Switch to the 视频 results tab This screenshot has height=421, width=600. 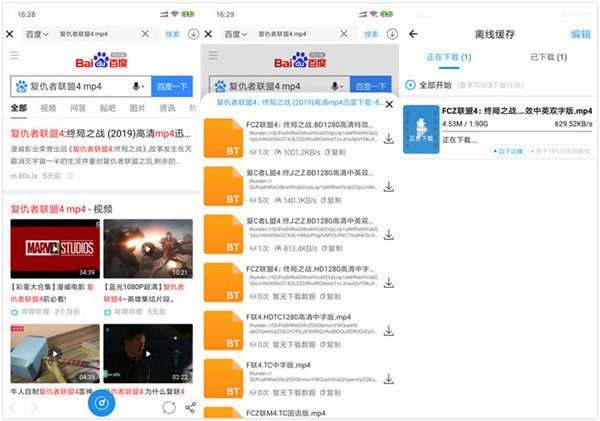pos(49,108)
